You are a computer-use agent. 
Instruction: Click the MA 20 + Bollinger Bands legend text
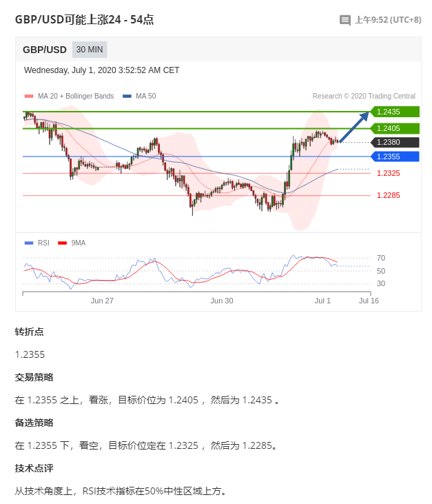(76, 96)
